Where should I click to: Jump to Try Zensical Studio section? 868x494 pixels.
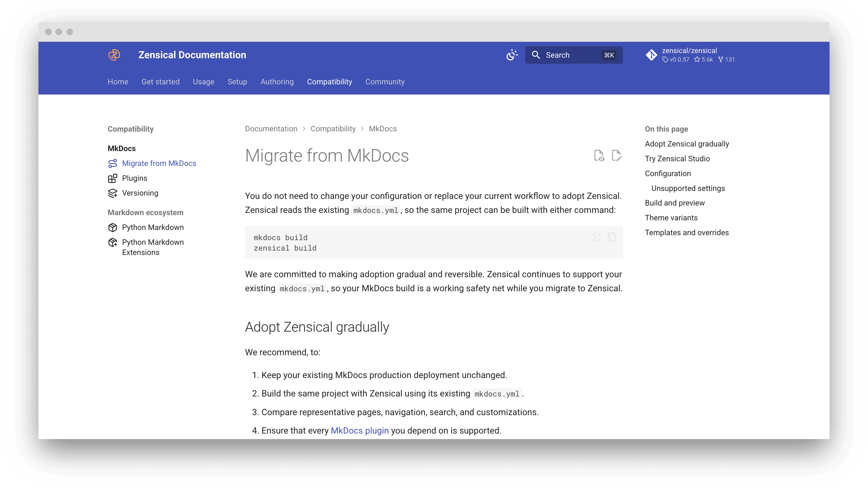click(677, 159)
